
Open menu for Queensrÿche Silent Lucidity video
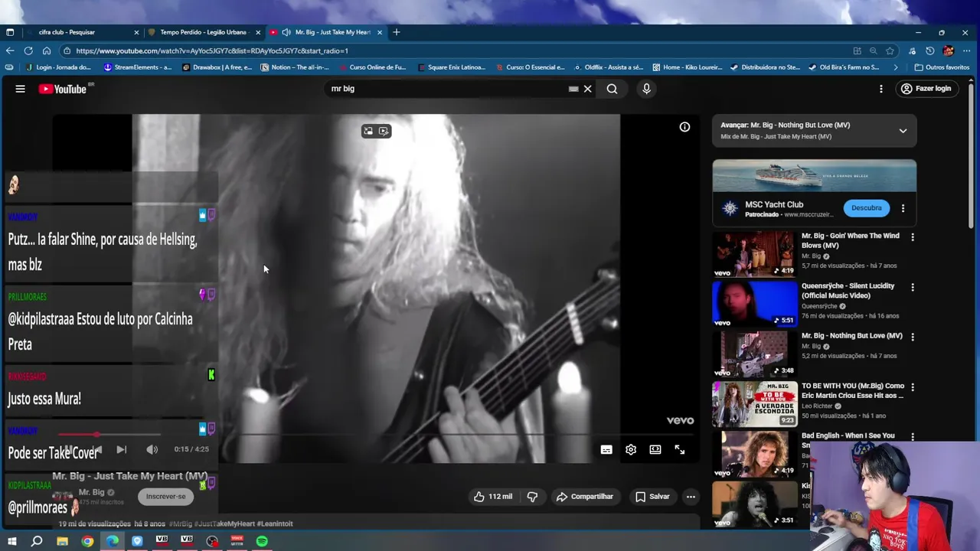tap(913, 288)
